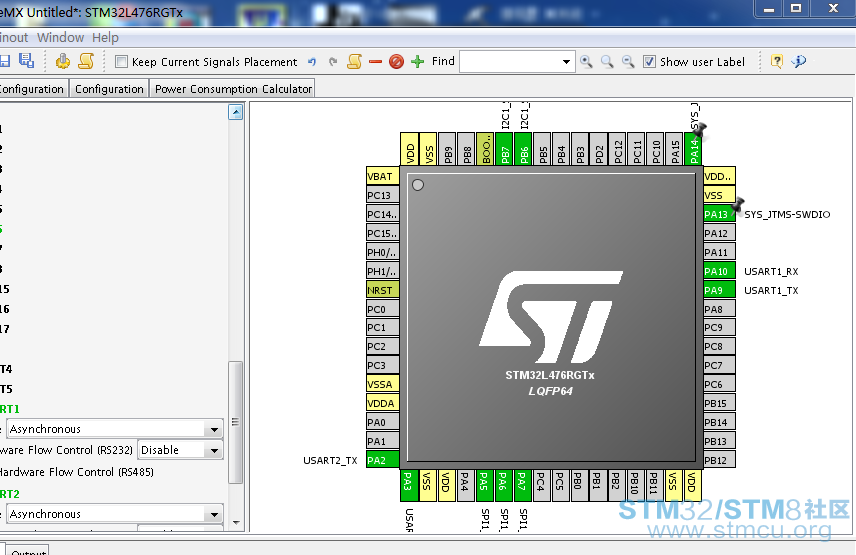Click the LQFP64 package label
Viewport: 856px width, 555px height.
(550, 391)
